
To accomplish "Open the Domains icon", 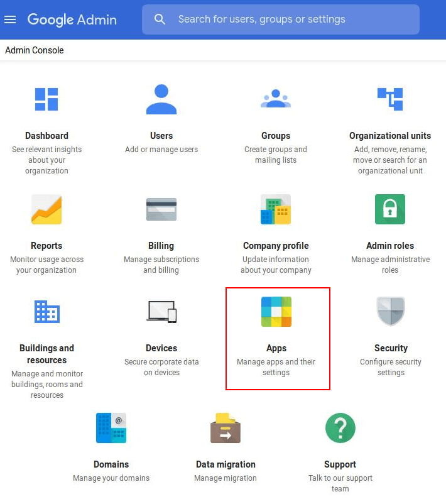I will pyautogui.click(x=111, y=428).
